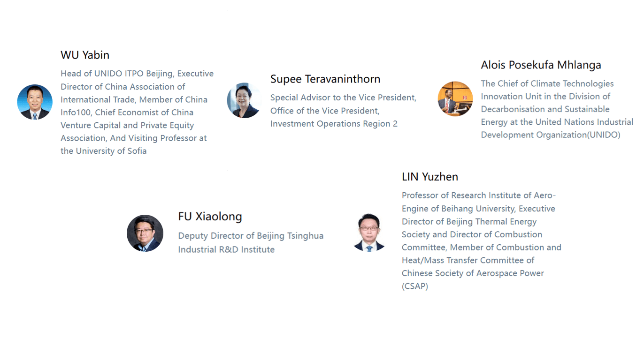Click "The Chief of Climate Technologies" line
Screen dimensions: 644x361
[x=547, y=83]
